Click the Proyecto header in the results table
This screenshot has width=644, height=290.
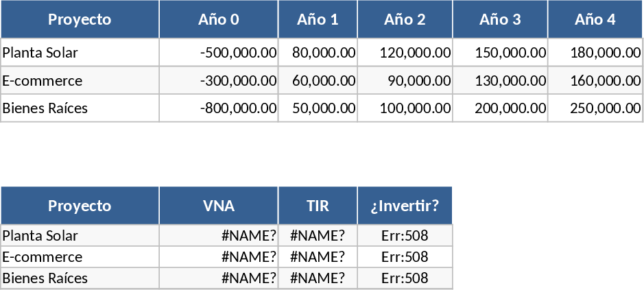click(80, 206)
